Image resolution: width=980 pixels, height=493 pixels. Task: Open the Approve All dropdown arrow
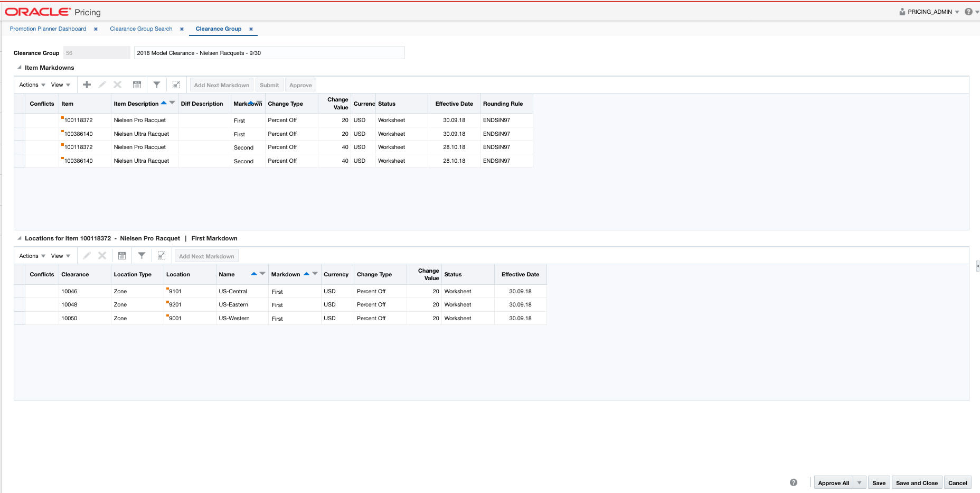coord(860,482)
